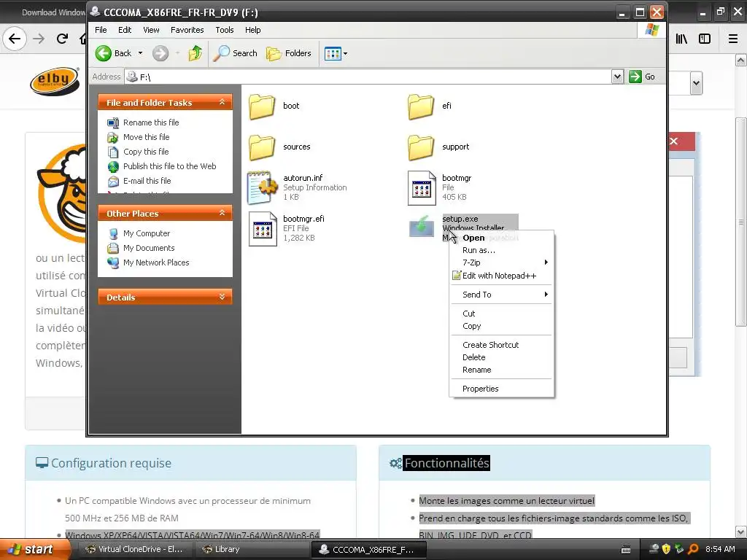Viewport: 747px width, 560px height.
Task: Click the Go button beside address bar
Action: pyautogui.click(x=642, y=77)
